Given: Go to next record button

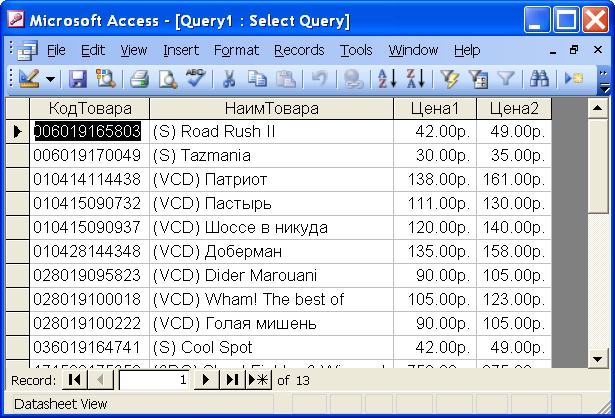Looking at the screenshot, I should point(206,380).
